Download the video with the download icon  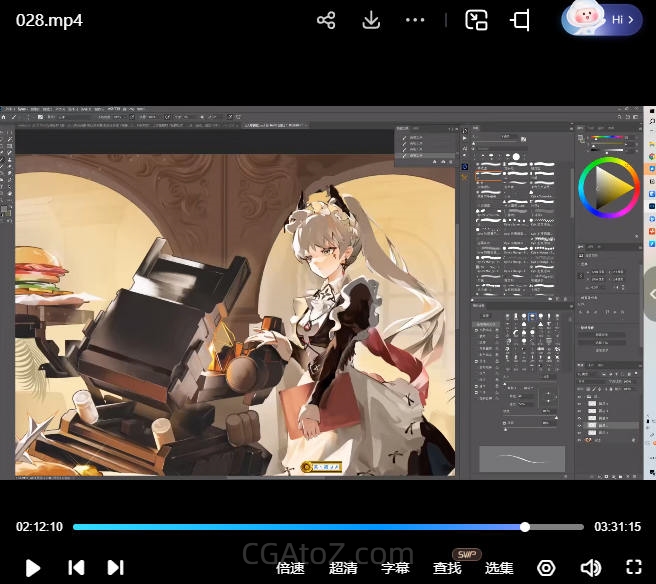pos(371,20)
